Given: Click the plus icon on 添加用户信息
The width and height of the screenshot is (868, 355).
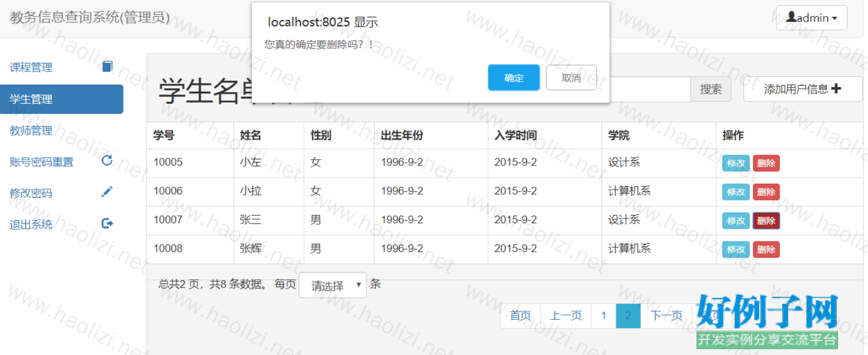Looking at the screenshot, I should click(x=836, y=89).
